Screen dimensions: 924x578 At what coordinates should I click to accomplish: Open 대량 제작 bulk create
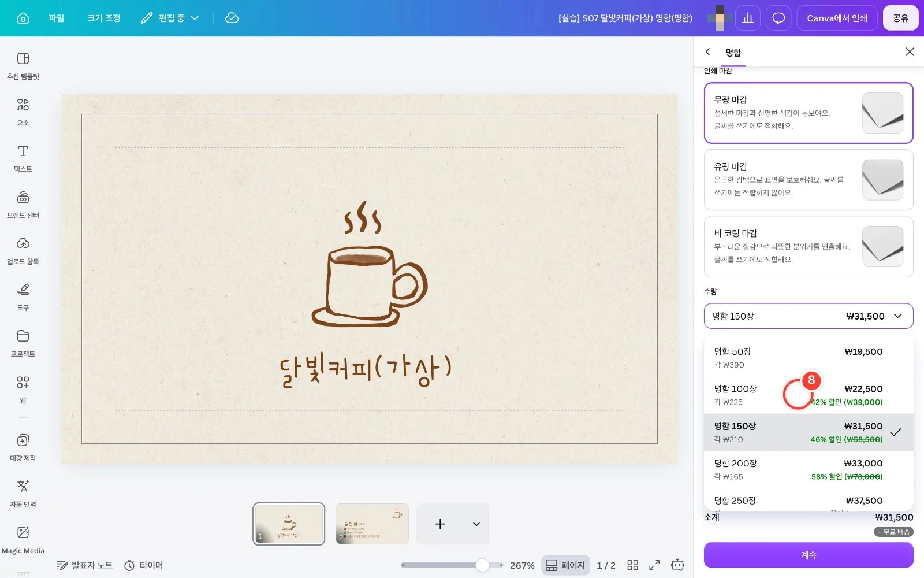[23, 447]
